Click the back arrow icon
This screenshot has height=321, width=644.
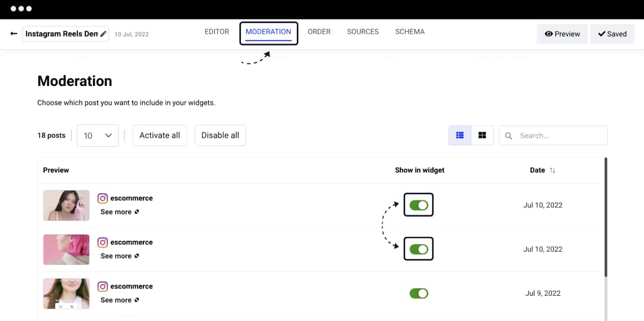(14, 34)
